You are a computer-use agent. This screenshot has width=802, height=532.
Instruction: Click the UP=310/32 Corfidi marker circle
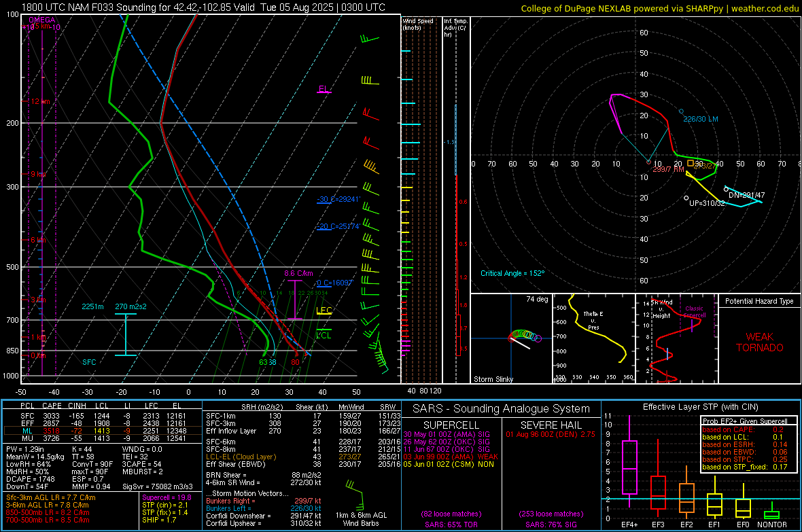click(x=686, y=198)
